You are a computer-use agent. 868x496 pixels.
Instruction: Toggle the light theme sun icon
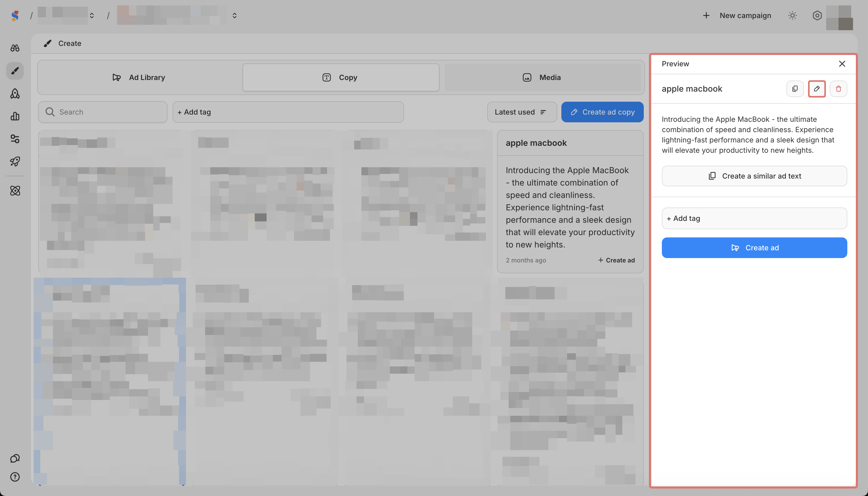792,16
